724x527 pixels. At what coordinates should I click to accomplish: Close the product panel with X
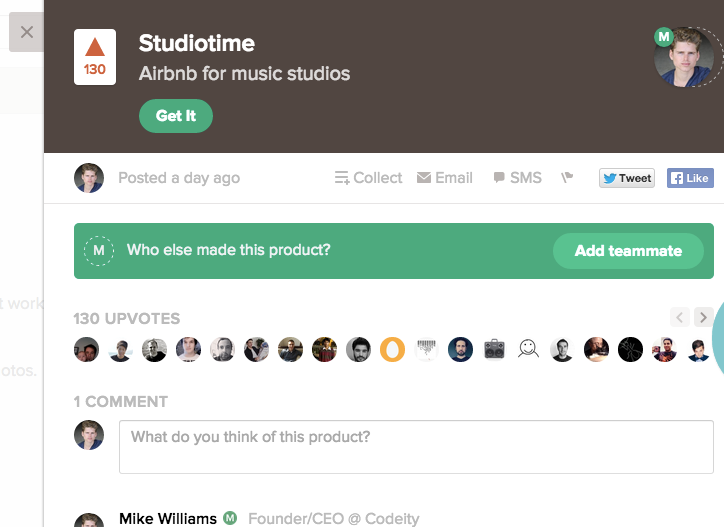pyautogui.click(x=27, y=32)
